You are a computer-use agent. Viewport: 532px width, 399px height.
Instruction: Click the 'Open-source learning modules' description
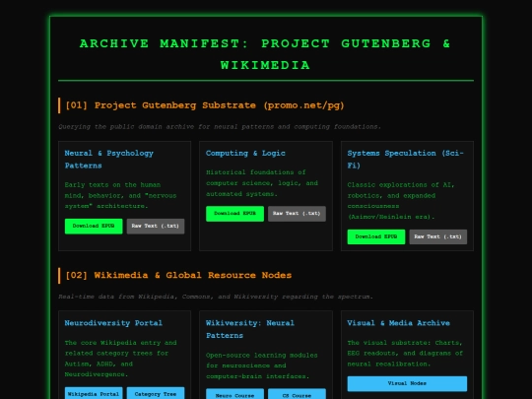point(262,366)
